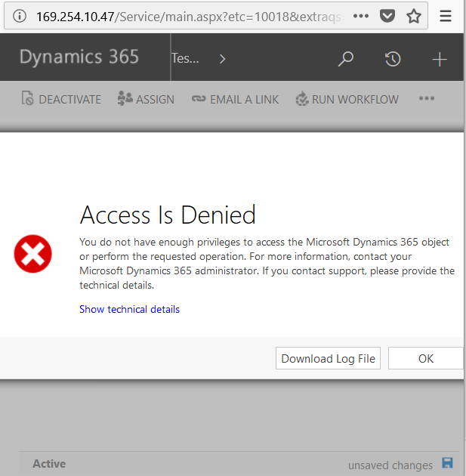Click ASSIGN in the command bar
Image resolution: width=466 pixels, height=476 pixels.
(146, 99)
